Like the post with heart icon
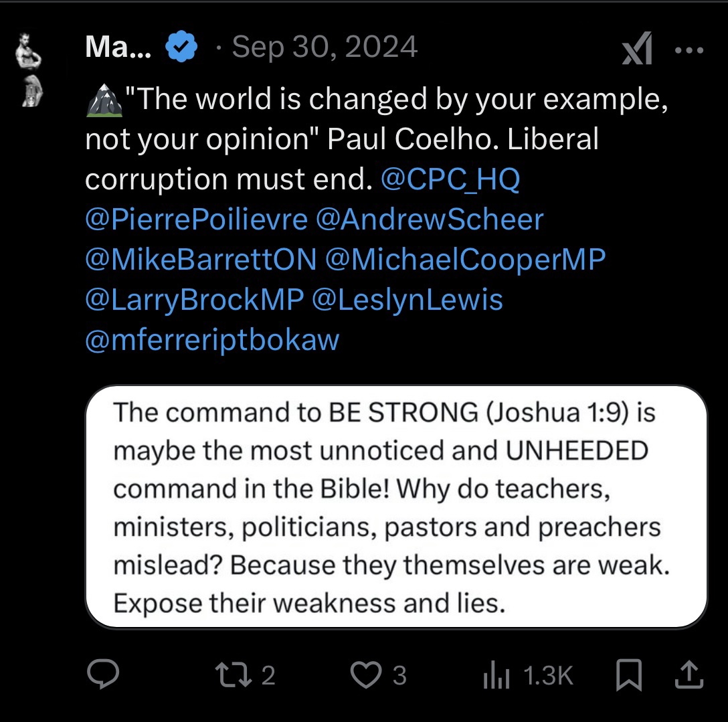Image resolution: width=728 pixels, height=722 pixels. click(x=365, y=674)
